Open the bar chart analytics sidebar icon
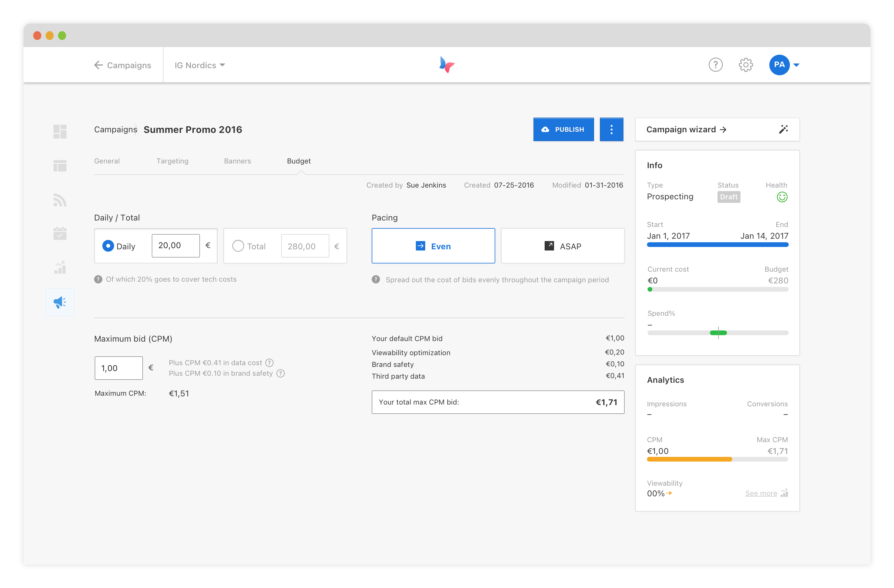Image resolution: width=894 pixels, height=588 pixels. [60, 268]
